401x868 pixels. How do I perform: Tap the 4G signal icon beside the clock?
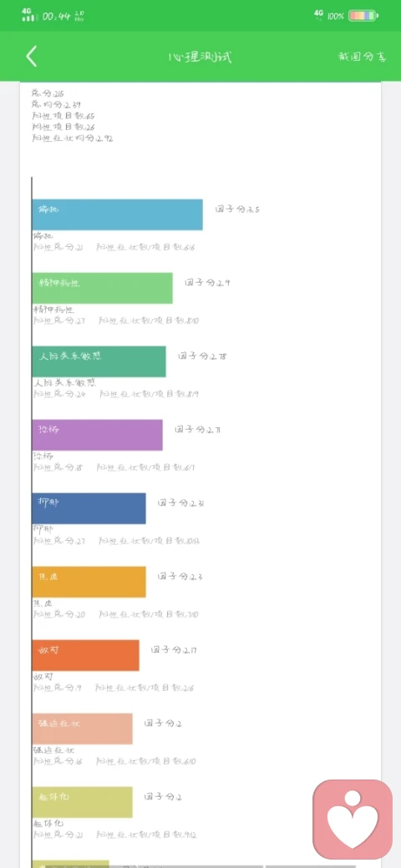28,15
